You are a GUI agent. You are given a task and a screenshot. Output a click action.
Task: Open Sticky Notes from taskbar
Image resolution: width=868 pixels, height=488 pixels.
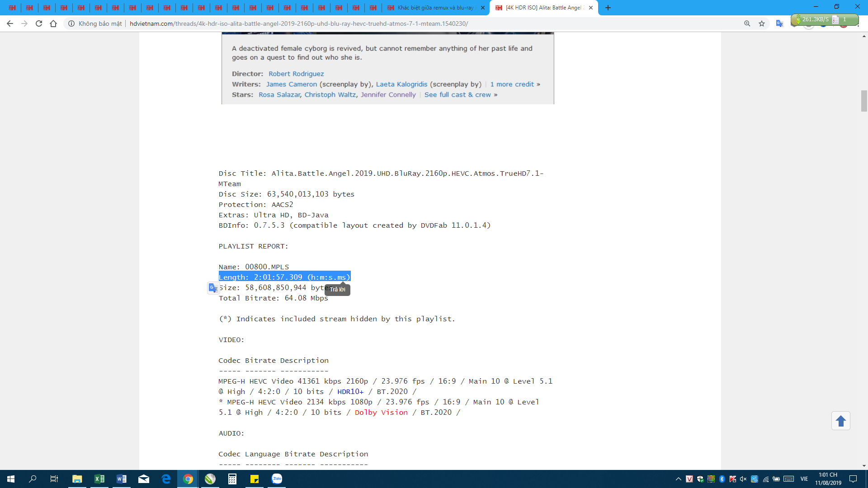255,479
